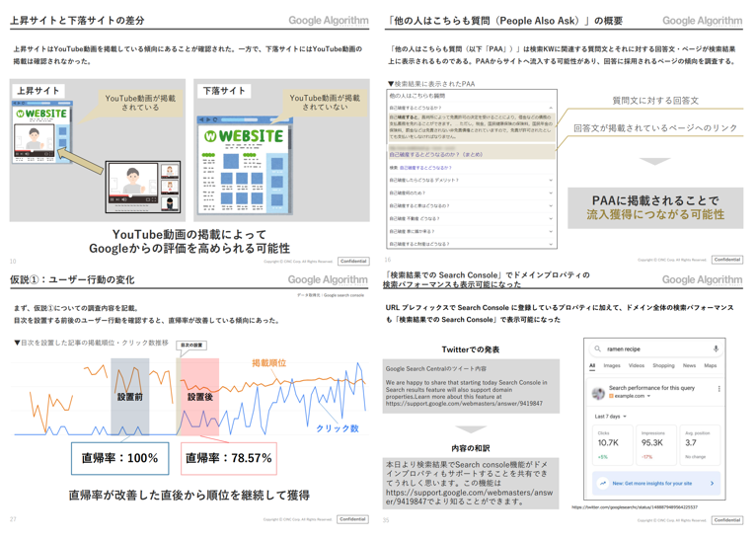The width and height of the screenshot is (756, 540).
Task: Click the ▼検索結果に表示されたPAA caption
Action: (431, 84)
